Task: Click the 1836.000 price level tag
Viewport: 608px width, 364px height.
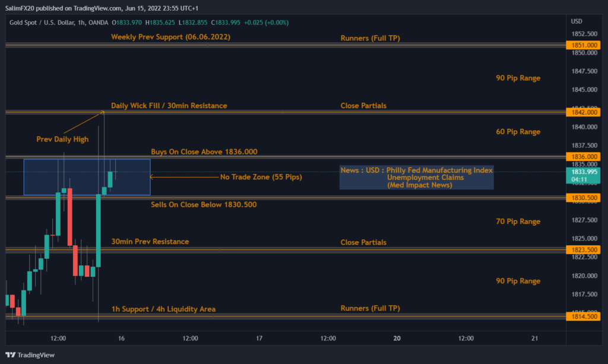Action: point(584,157)
